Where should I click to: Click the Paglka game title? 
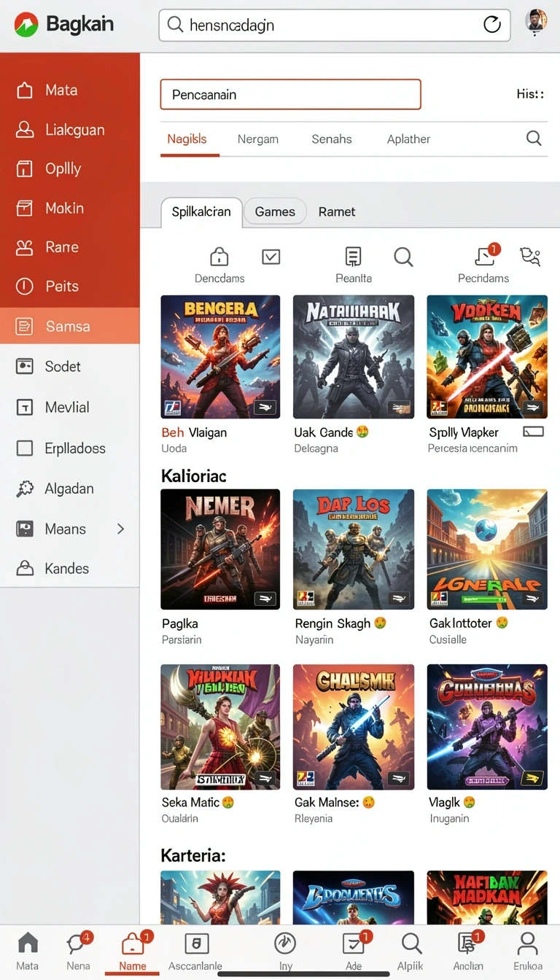click(179, 623)
